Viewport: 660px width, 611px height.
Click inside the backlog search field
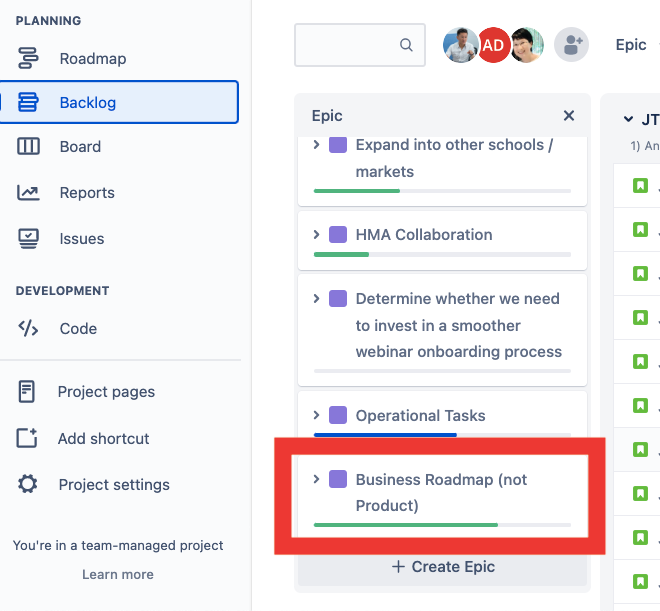[x=360, y=45]
